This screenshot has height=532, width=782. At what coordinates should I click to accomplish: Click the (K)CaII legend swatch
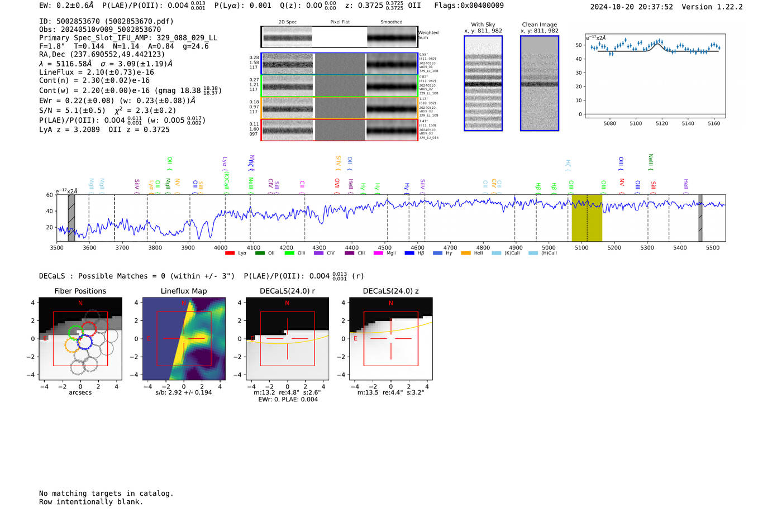pos(497,253)
